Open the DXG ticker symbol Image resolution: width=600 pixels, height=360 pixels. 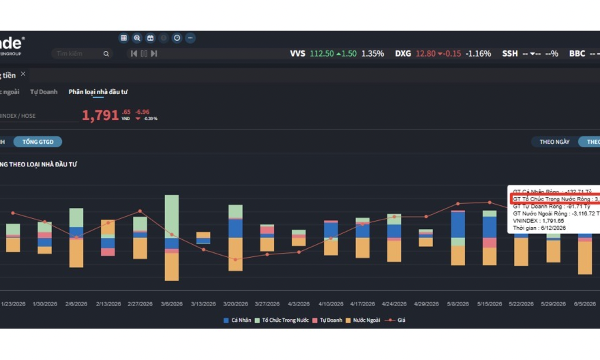point(403,54)
